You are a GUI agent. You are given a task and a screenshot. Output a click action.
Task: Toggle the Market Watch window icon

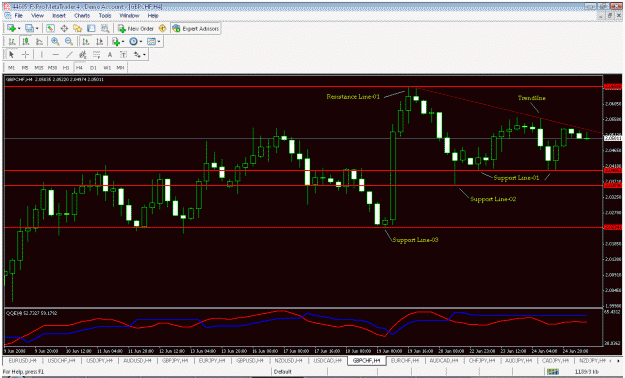50,28
